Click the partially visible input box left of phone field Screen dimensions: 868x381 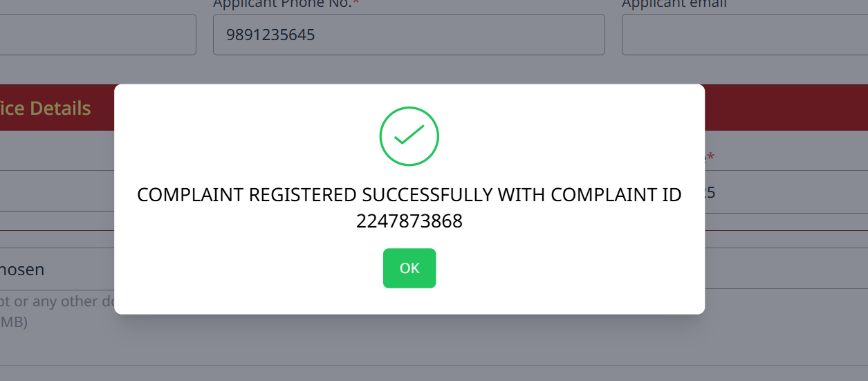click(x=98, y=35)
